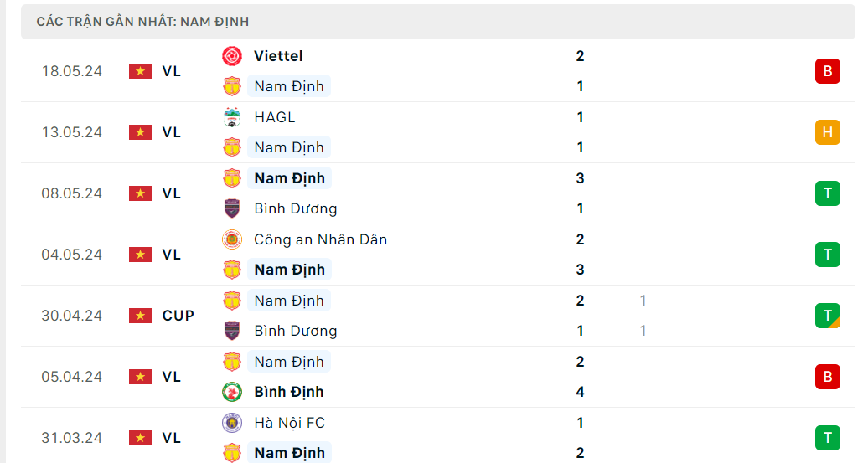Click green T badge for 08.05.24 match
Image resolution: width=868 pixels, height=463 pixels.
(827, 193)
